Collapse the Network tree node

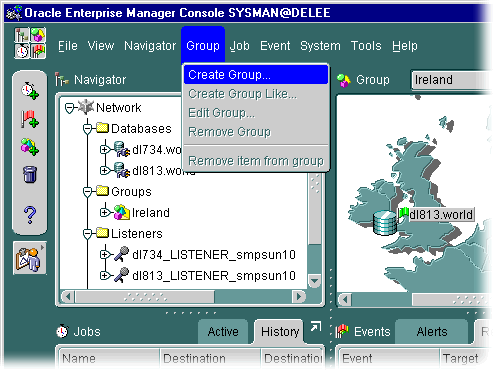coord(69,108)
